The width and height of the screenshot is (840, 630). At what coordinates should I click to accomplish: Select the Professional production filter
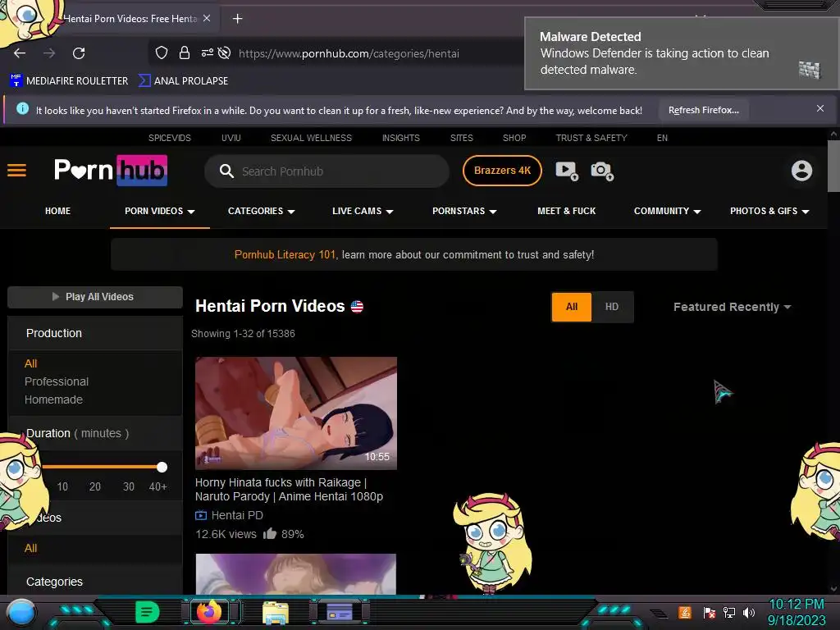57,381
